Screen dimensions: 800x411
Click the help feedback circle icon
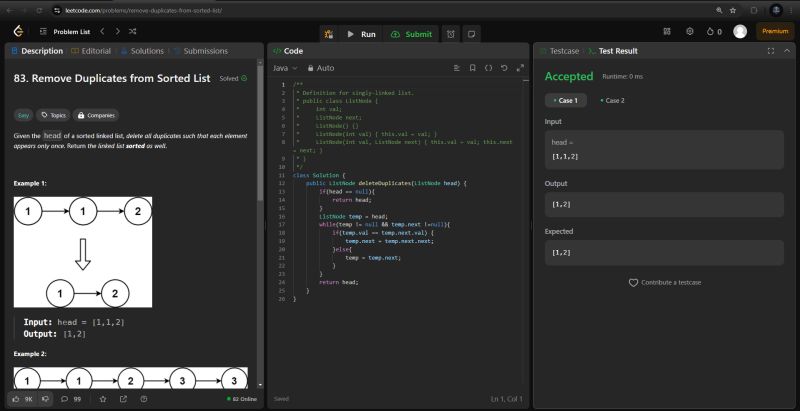click(144, 399)
